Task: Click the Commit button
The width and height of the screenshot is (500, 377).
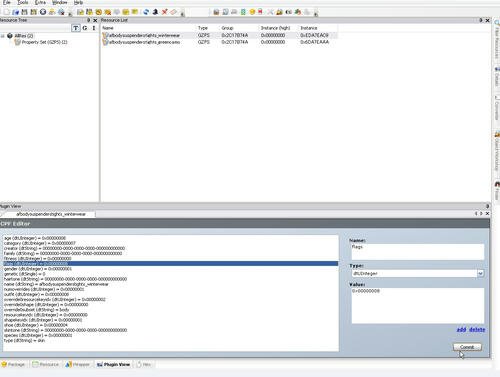Action: tap(467, 347)
